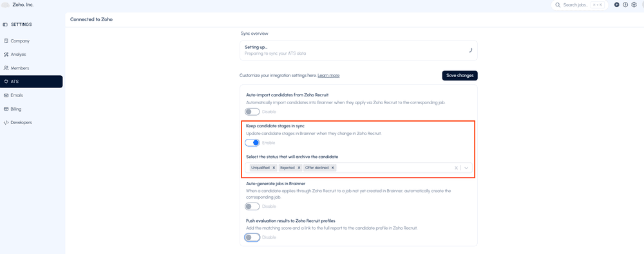Remove the Rejected status tag
644x254 pixels.
(299, 168)
